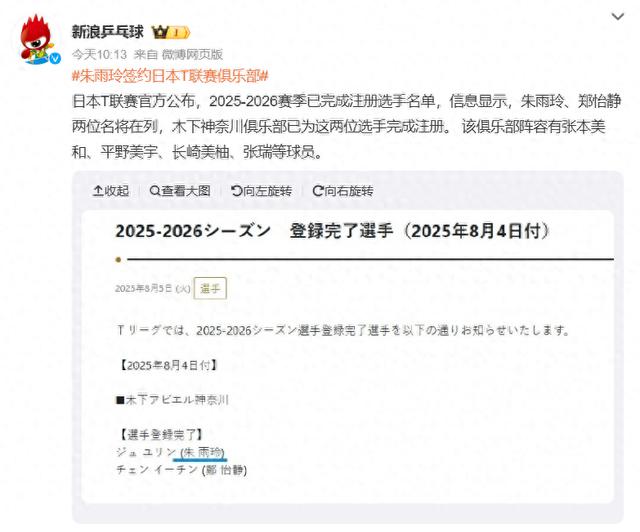Click the 今天10:13 timestamp
Image resolution: width=640 pixels, height=532 pixels.
pos(100,54)
